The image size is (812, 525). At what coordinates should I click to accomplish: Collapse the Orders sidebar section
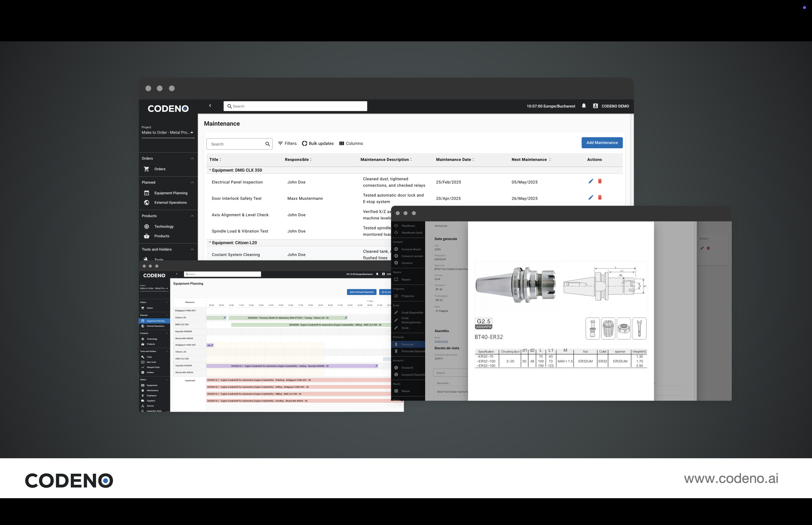(x=192, y=159)
